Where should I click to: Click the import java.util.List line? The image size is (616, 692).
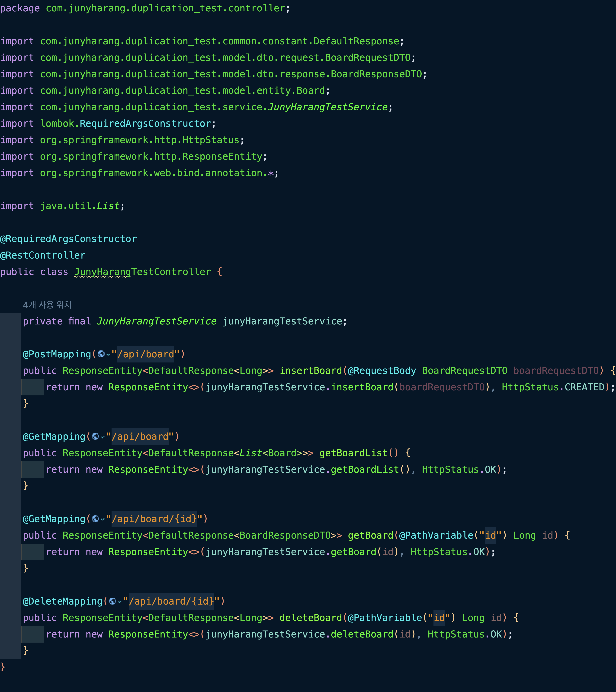coord(63,206)
